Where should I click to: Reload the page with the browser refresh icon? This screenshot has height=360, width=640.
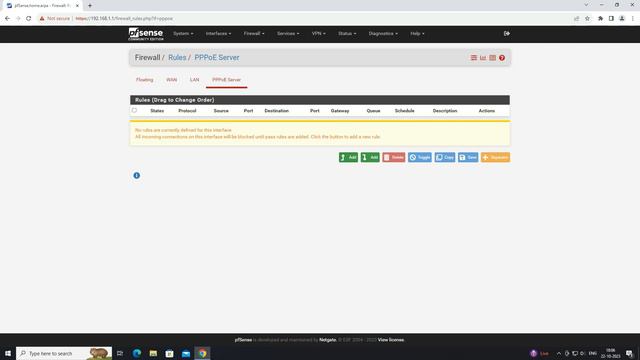29,18
